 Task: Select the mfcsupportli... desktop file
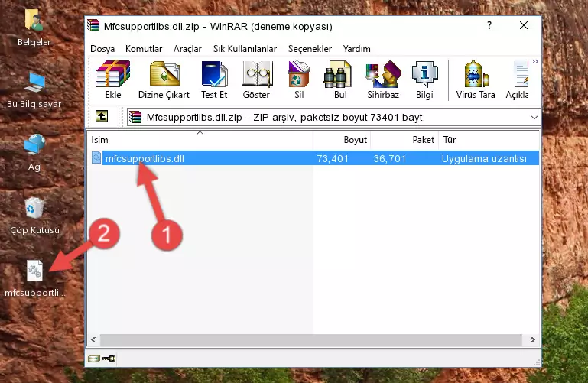pyautogui.click(x=34, y=279)
